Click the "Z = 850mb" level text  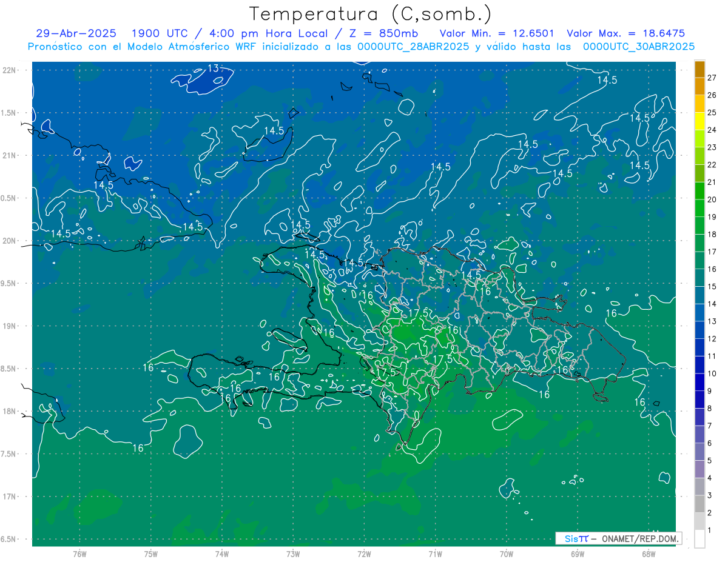coord(385,33)
